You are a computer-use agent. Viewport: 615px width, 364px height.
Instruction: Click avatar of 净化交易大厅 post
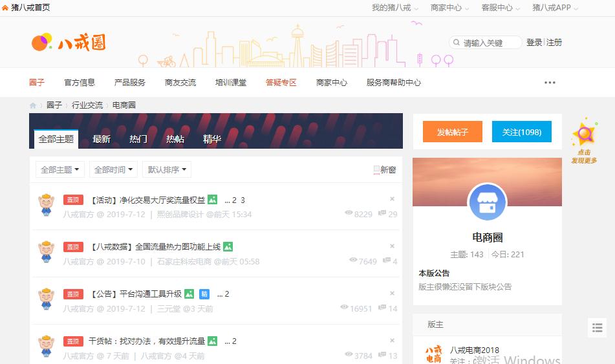click(x=46, y=205)
